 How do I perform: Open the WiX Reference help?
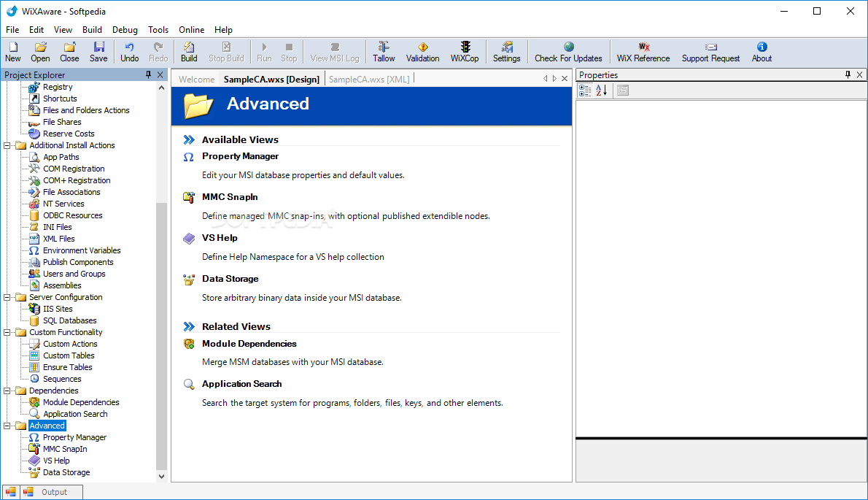[643, 52]
